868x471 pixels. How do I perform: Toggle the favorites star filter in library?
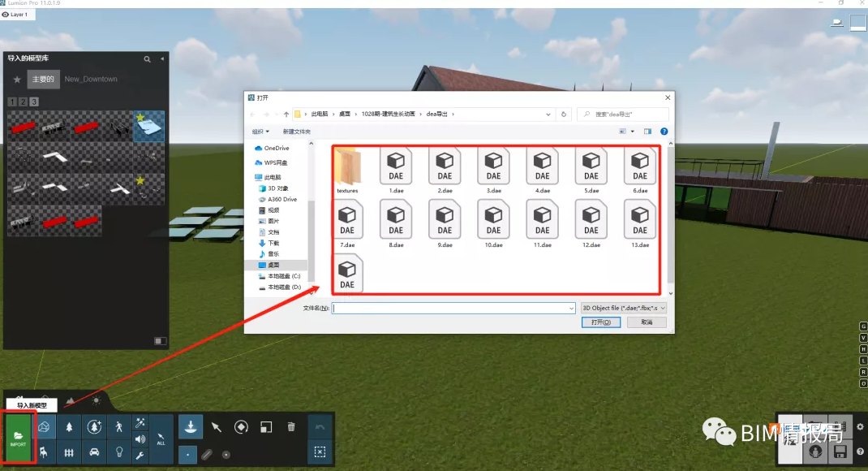pyautogui.click(x=17, y=80)
